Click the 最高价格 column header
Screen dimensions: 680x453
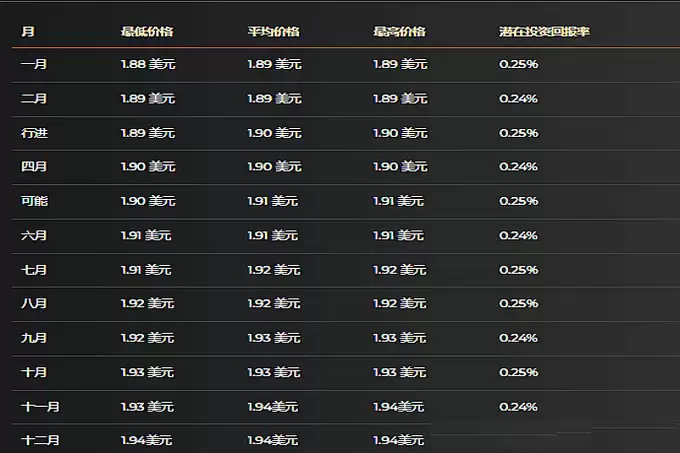tap(399, 32)
